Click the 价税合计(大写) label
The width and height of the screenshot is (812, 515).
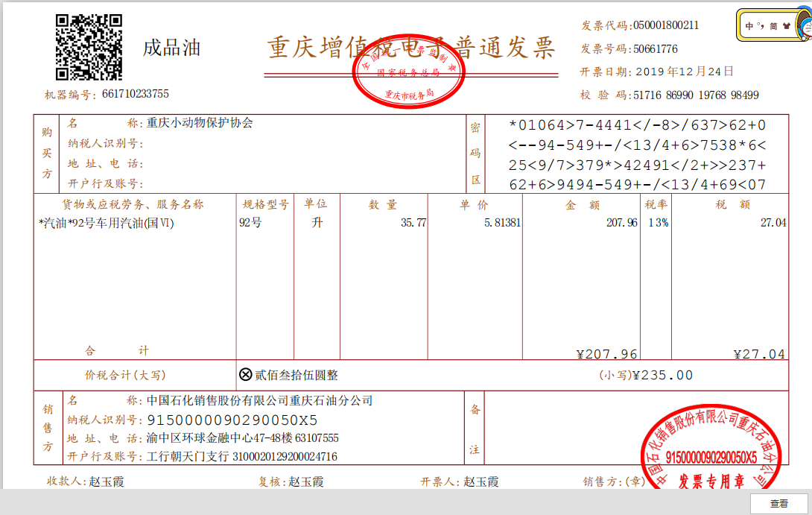point(125,375)
